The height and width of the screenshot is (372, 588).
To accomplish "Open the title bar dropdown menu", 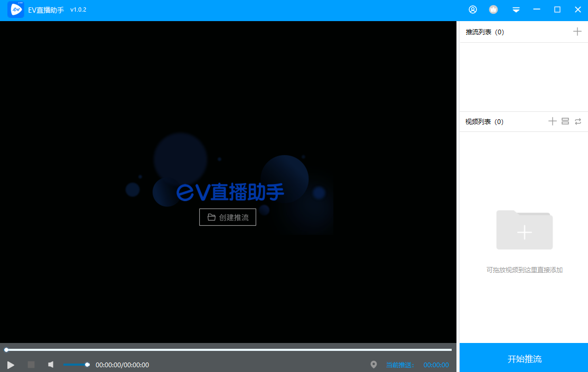I will tap(516, 10).
